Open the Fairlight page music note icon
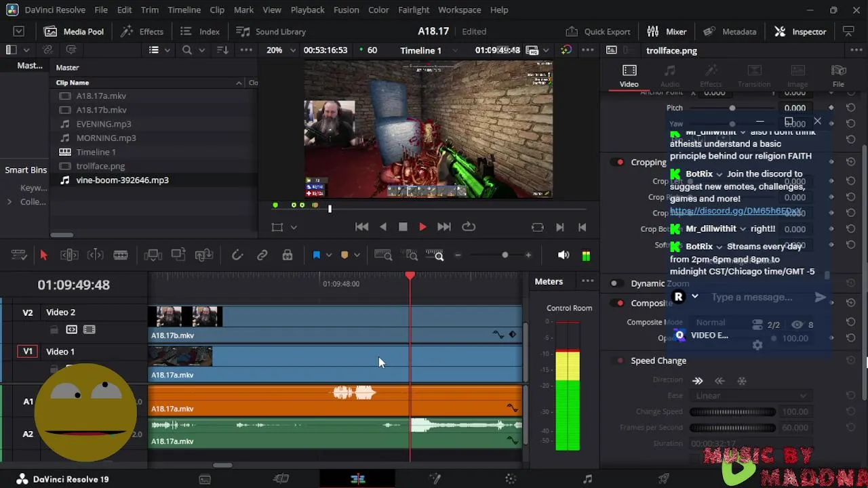Screen dimensions: 868x488 (587, 479)
